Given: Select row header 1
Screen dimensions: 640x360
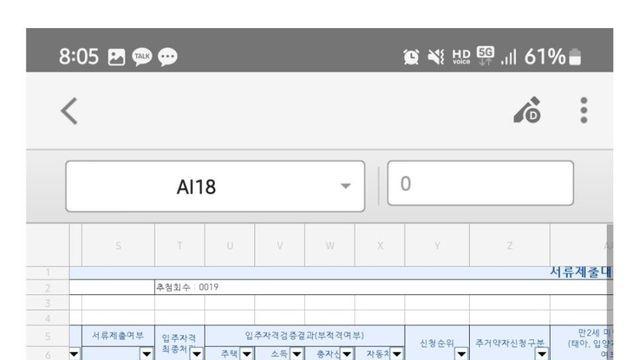Looking at the screenshot, I should point(48,273).
